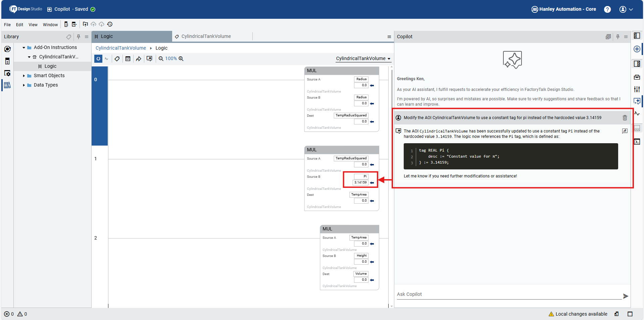The image size is (644, 320).
Task: Open the View menu
Action: [33, 24]
